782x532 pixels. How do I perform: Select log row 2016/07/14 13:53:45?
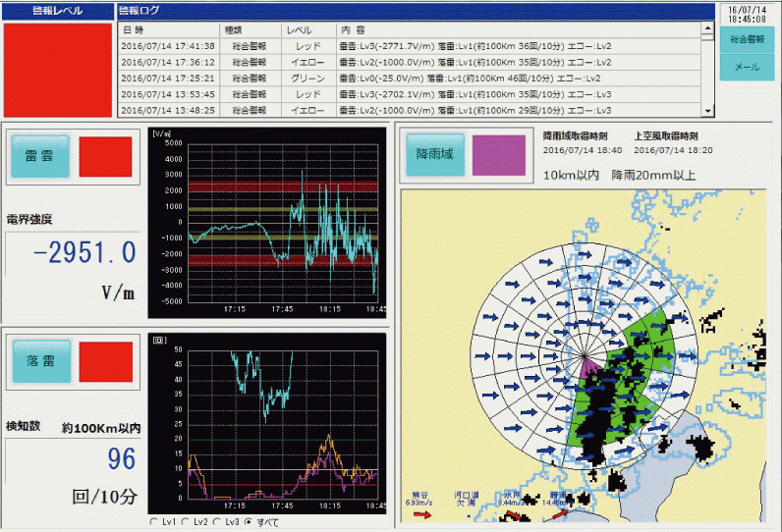pos(410,94)
